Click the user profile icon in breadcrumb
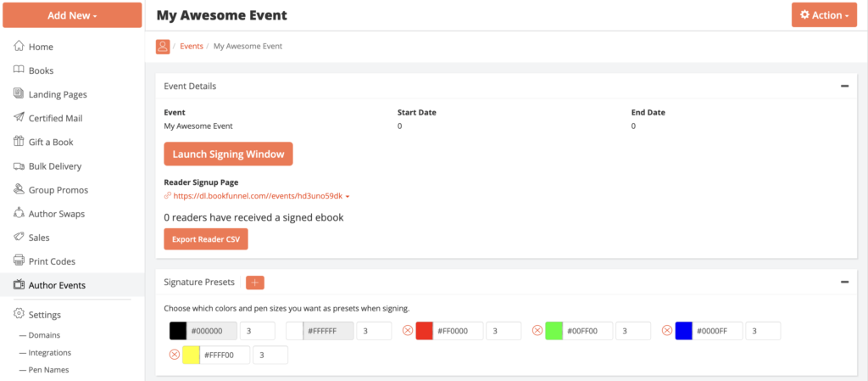The width and height of the screenshot is (868, 381). (x=163, y=47)
